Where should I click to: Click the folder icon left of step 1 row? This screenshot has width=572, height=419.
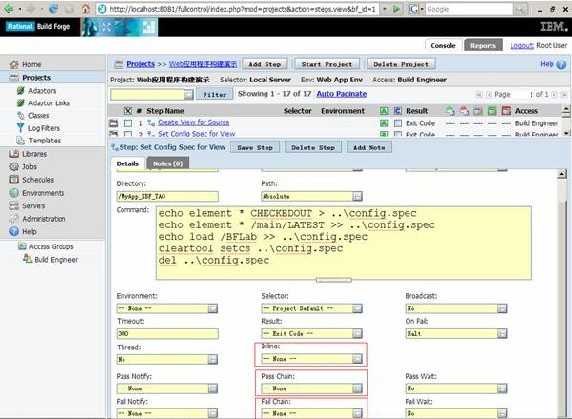pyautogui.click(x=114, y=123)
